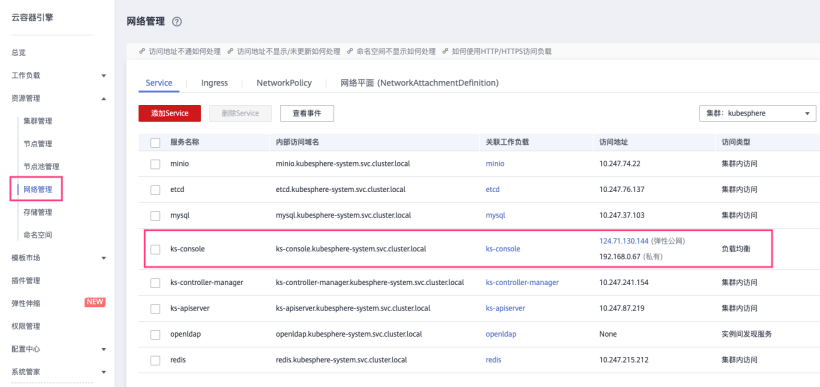The height and width of the screenshot is (387, 820).
Task: Select 网络管理 in the sidebar
Action: pos(38,189)
